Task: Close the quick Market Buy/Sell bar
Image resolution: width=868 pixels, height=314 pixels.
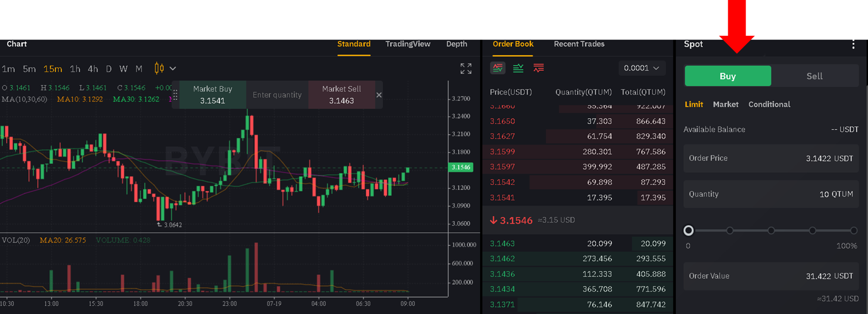Action: [x=379, y=95]
